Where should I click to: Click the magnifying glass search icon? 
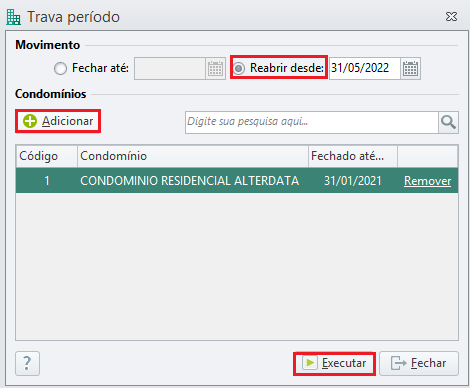click(448, 122)
